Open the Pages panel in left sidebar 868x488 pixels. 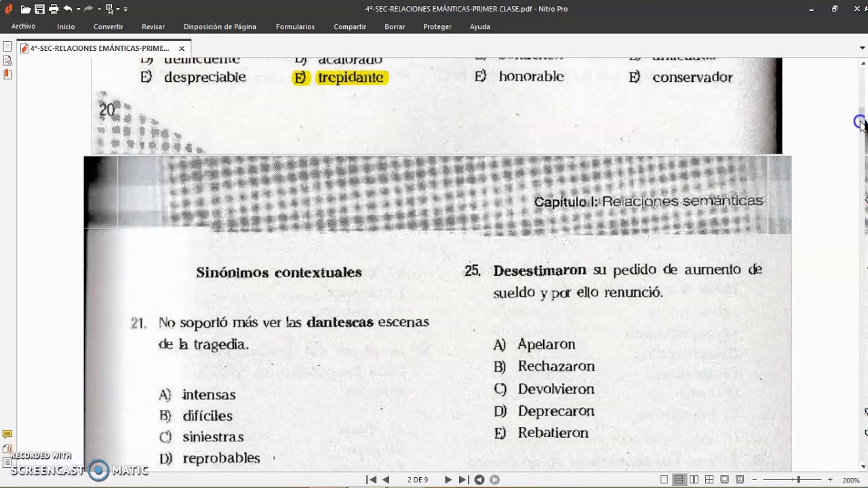coord(7,47)
